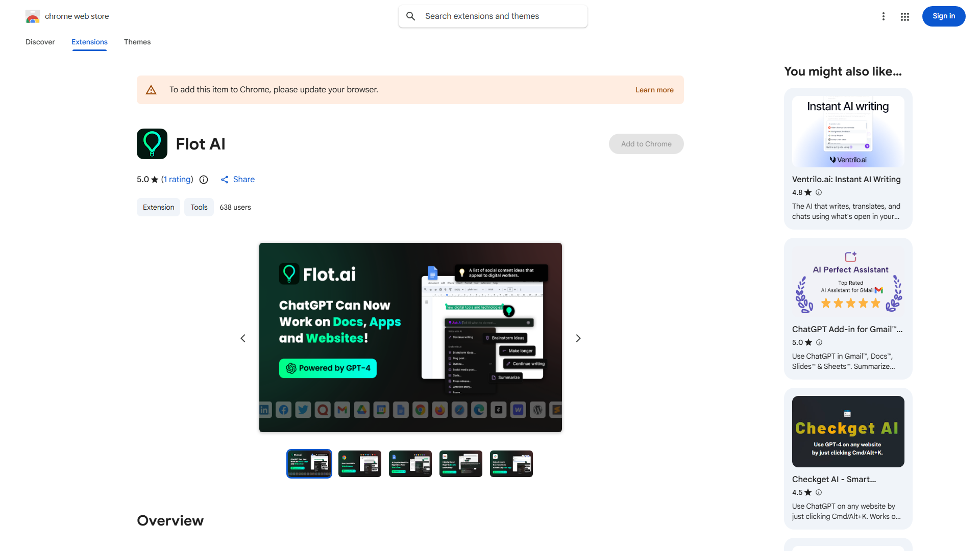Advance to the next screenshot with the right arrow
The height and width of the screenshot is (551, 980).
pyautogui.click(x=578, y=338)
